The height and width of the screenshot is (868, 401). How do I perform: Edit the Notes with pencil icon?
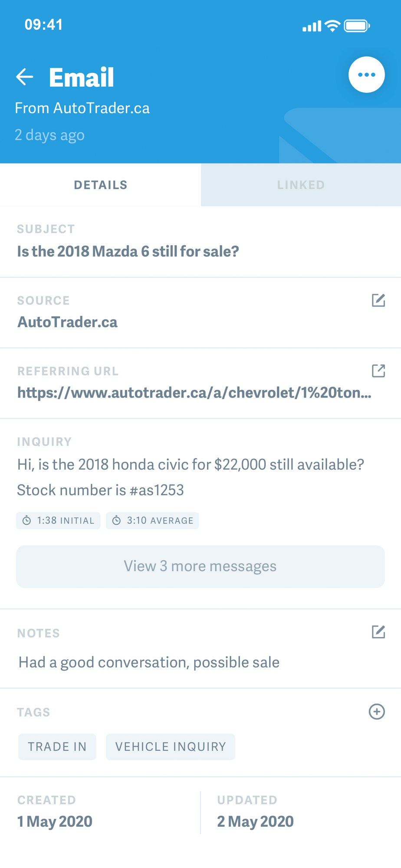(378, 632)
